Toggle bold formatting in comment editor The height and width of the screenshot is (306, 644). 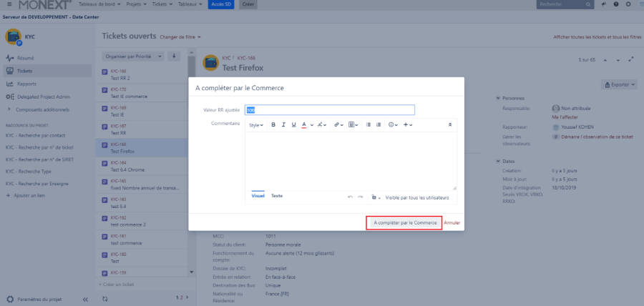273,124
